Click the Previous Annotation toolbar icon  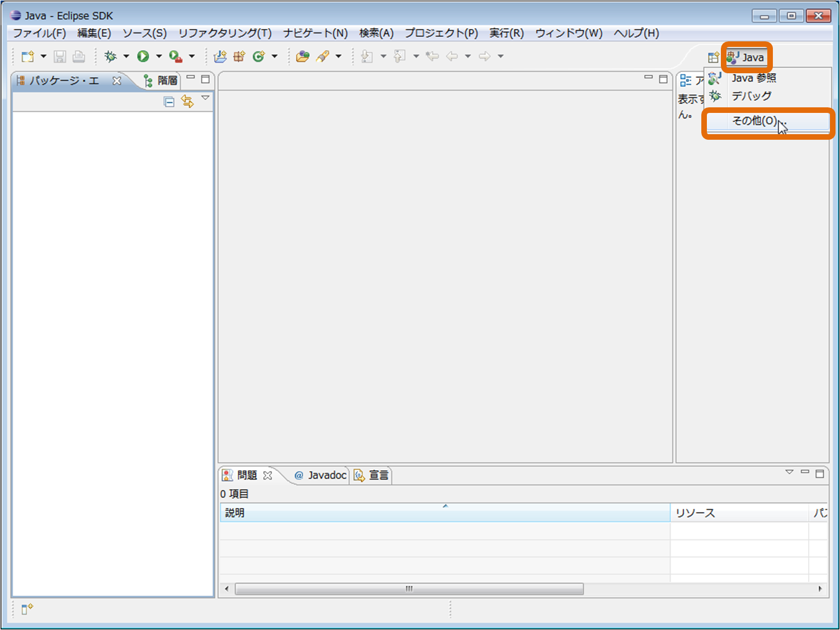(399, 56)
